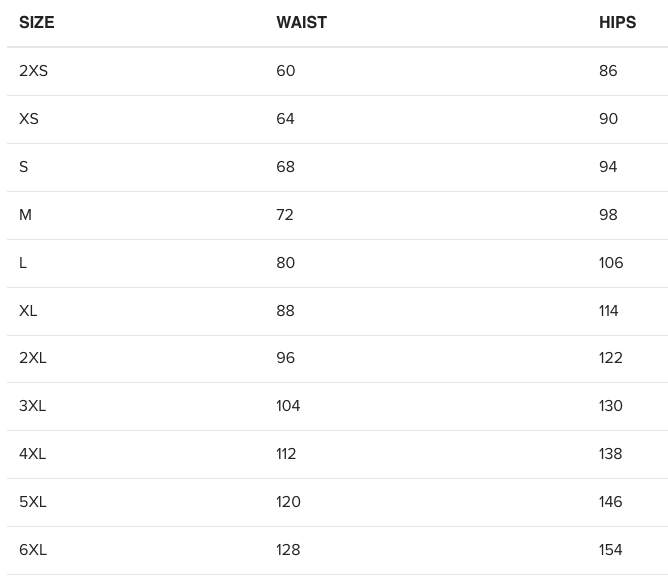Click the WAIST column header

pyautogui.click(x=302, y=22)
